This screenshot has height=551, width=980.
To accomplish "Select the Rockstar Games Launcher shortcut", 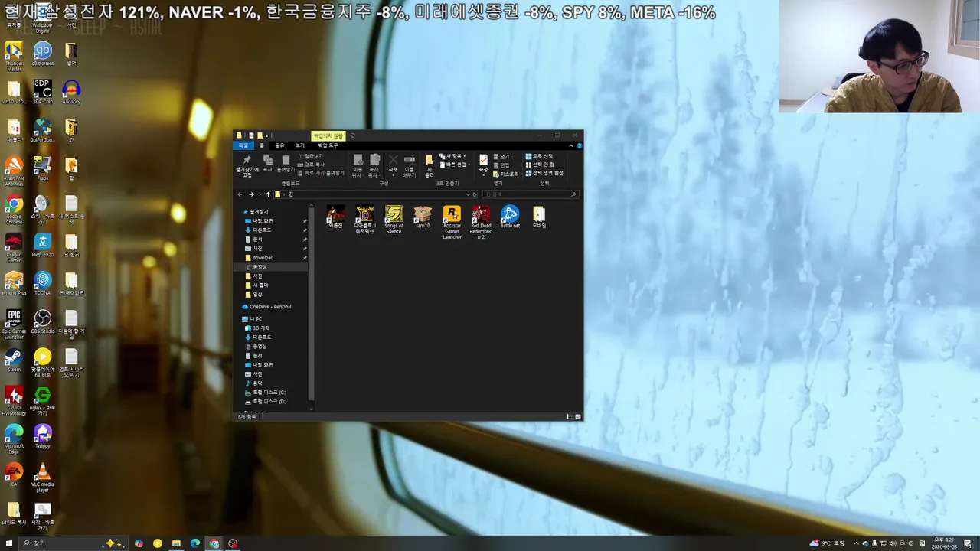I will point(452,222).
